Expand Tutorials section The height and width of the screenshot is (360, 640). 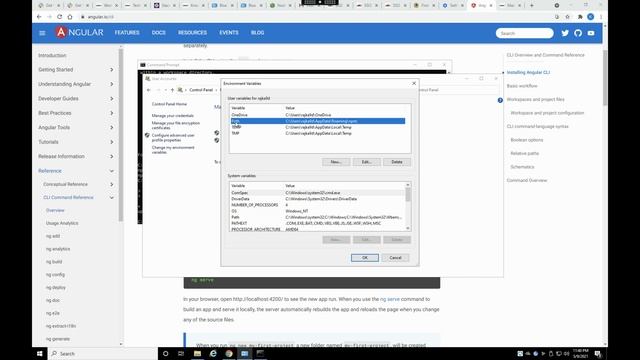111,142
